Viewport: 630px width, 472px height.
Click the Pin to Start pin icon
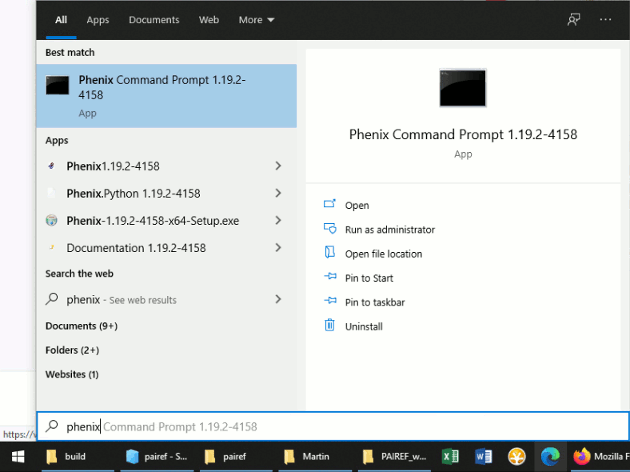pos(330,277)
